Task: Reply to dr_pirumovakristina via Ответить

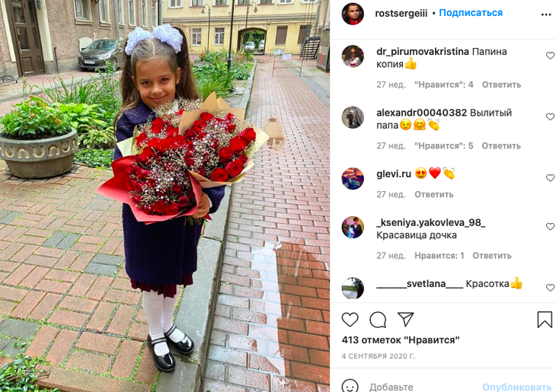Action: pyautogui.click(x=501, y=84)
